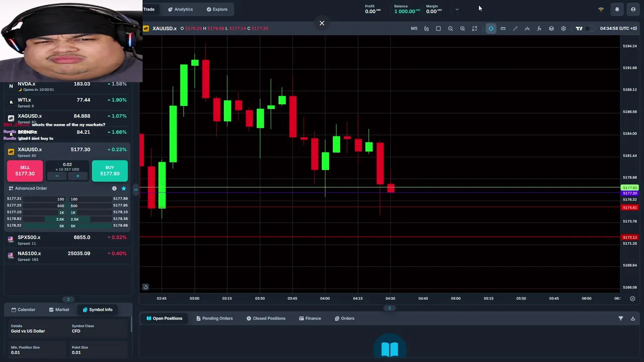Switch to the Trade tab
Viewport: 644px width, 362px height.
point(149,9)
